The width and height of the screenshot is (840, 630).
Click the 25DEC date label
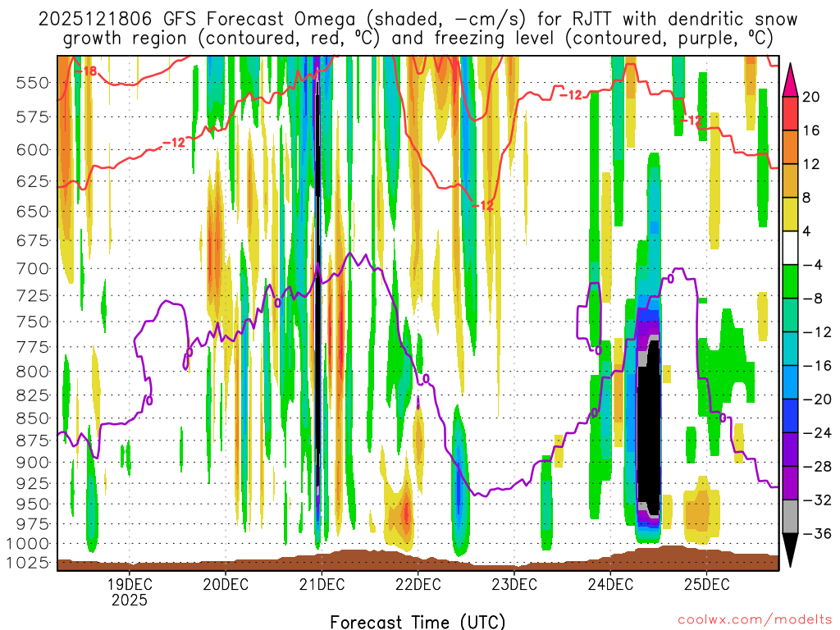point(706,584)
